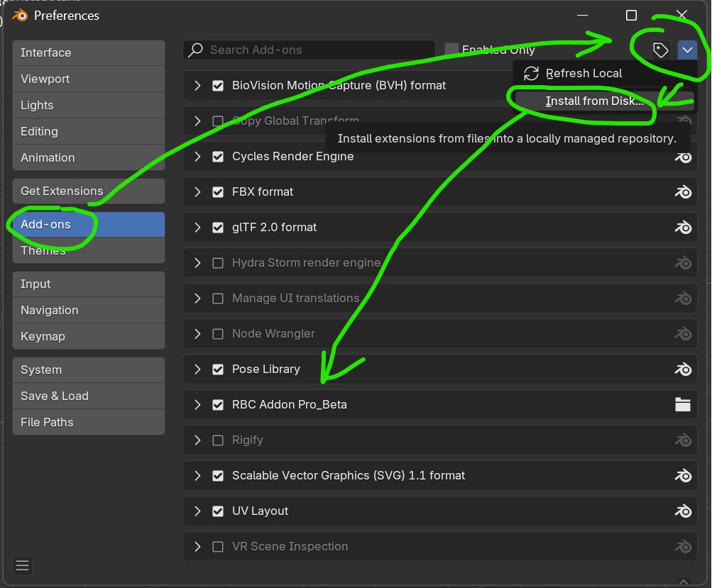Toggle the Enabled Only checkbox

point(451,50)
